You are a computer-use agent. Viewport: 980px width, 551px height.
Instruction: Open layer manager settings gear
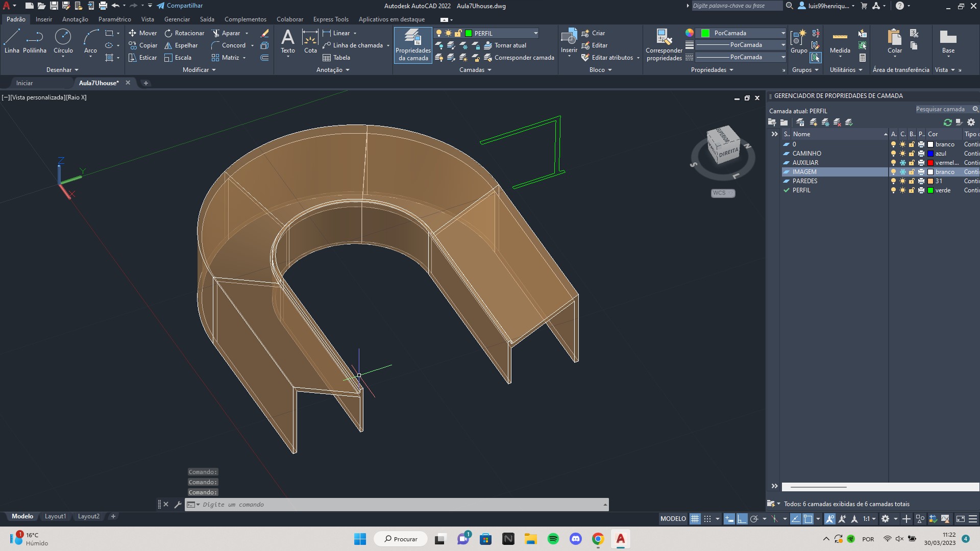tap(971, 122)
